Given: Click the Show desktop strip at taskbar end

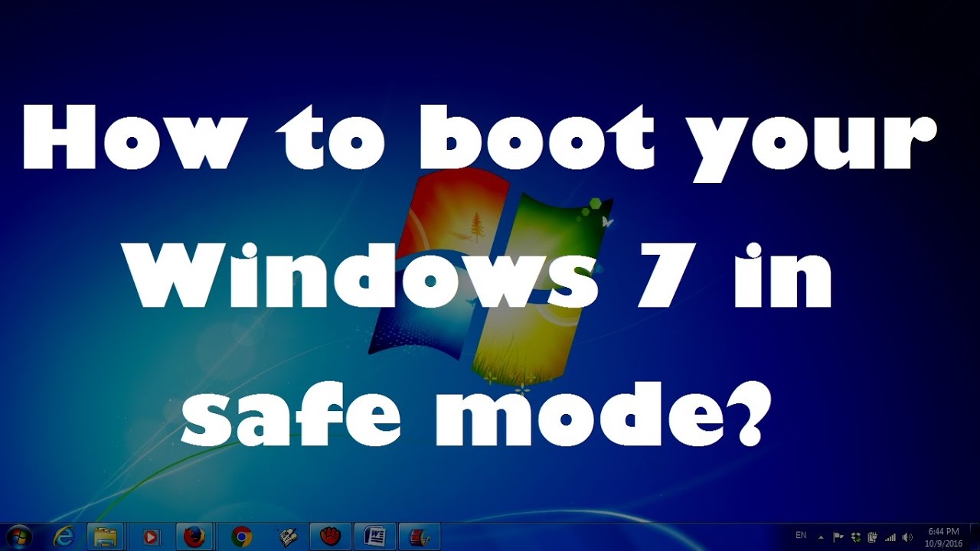Looking at the screenshot, I should coord(974,537).
